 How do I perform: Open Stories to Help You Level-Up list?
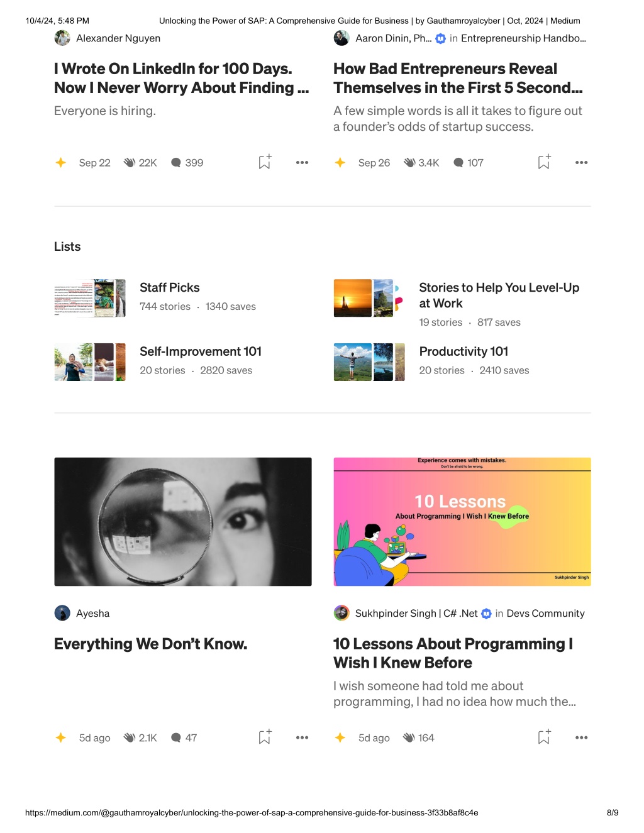(499, 295)
